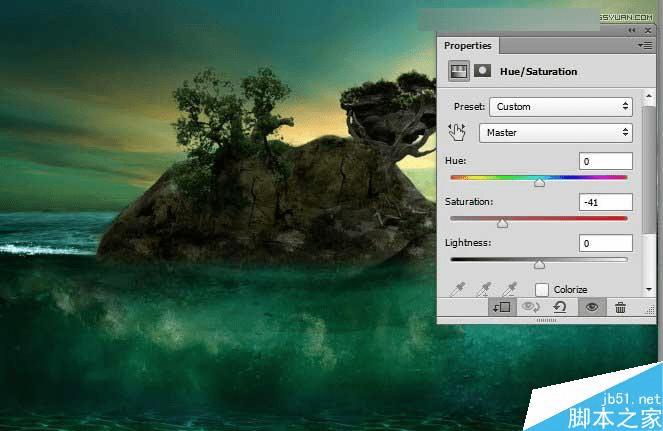Image resolution: width=663 pixels, height=431 pixels.
Task: View previous state of adjustment
Action: [x=530, y=307]
